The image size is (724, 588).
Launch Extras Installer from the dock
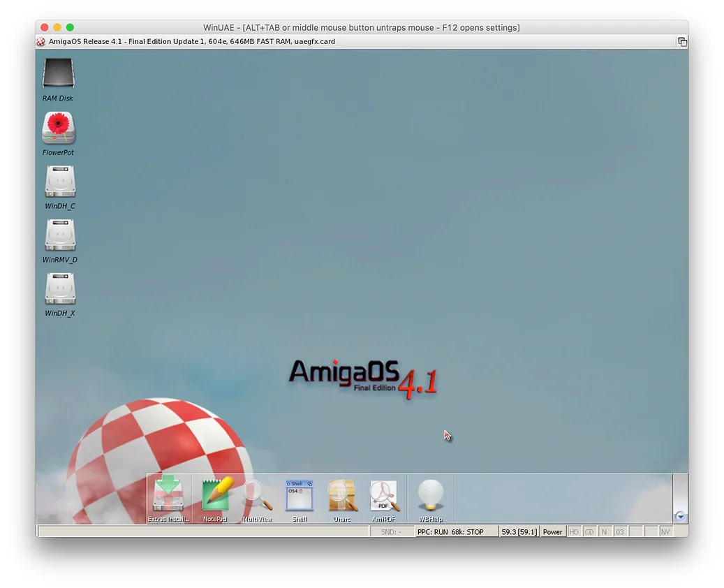pyautogui.click(x=168, y=496)
